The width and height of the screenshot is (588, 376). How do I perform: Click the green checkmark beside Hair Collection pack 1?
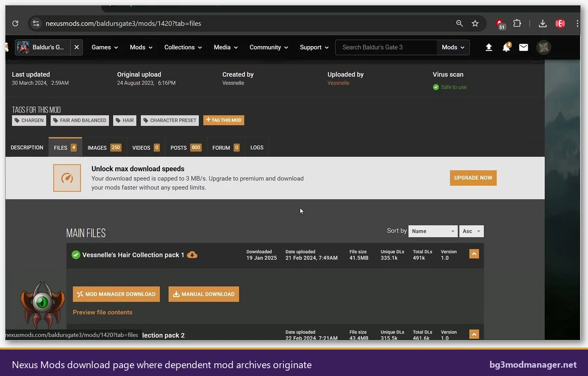pyautogui.click(x=75, y=255)
